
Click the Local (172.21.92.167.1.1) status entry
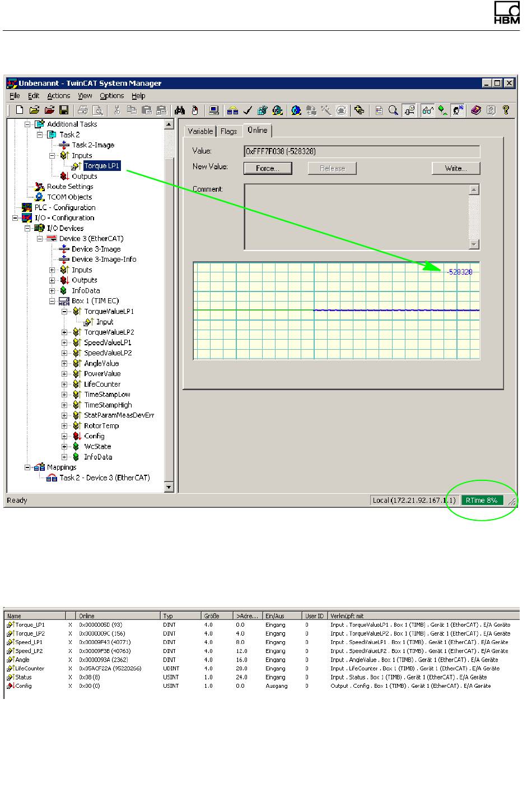[414, 501]
